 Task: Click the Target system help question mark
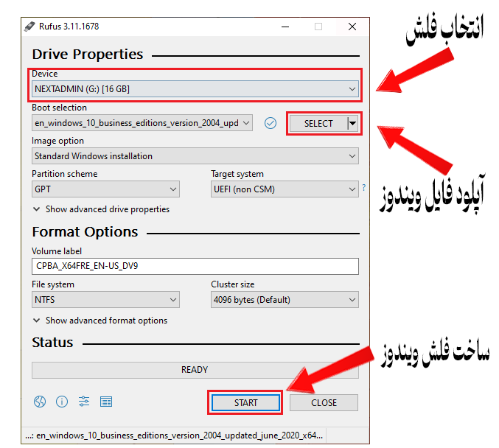pos(364,188)
